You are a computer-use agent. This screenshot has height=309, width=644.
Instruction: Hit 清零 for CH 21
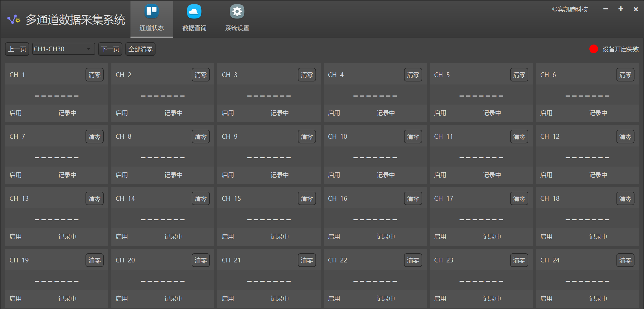(x=307, y=260)
